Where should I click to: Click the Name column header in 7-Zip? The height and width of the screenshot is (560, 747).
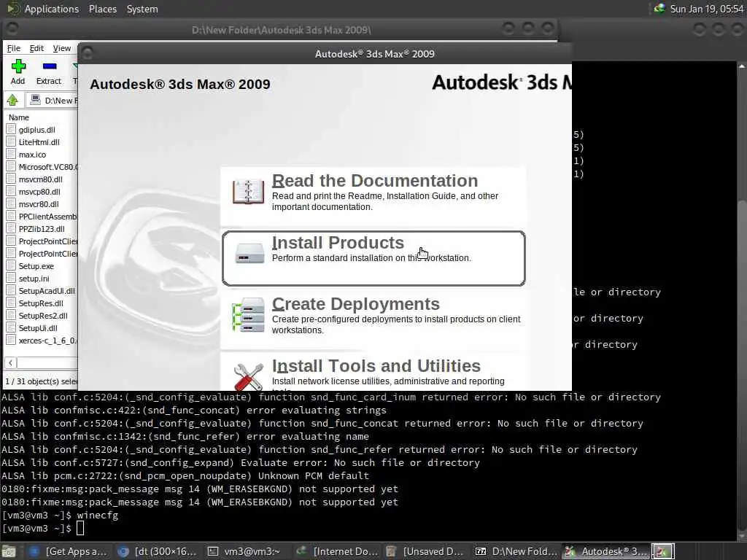18,117
